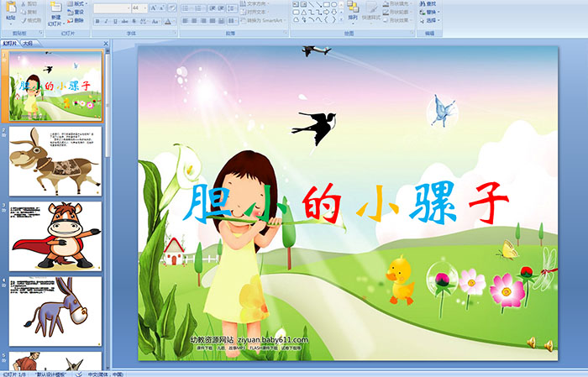Click the font color (A) button
This screenshot has height=377, width=588.
170,21
